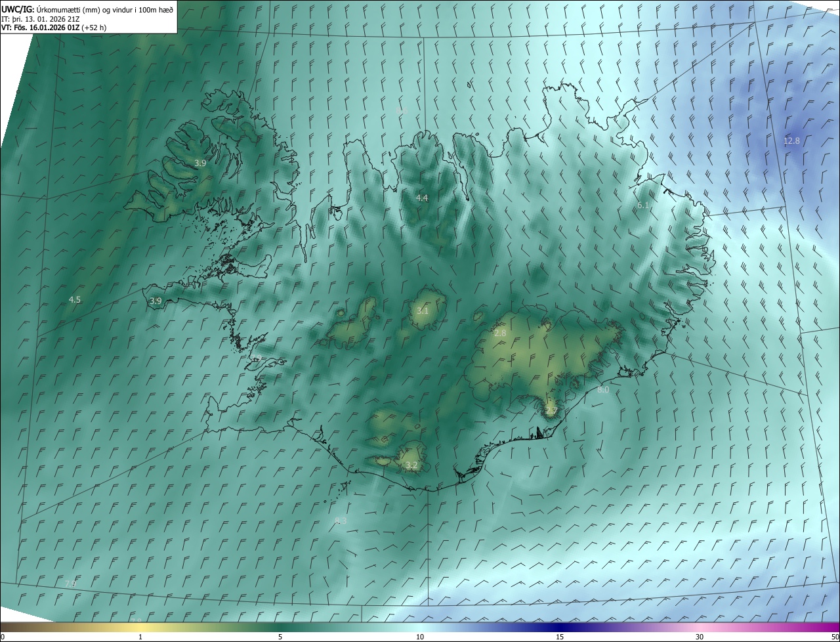Click the 15 tick on the color scale
Viewport: 840px width, 642px height.
[x=560, y=637]
